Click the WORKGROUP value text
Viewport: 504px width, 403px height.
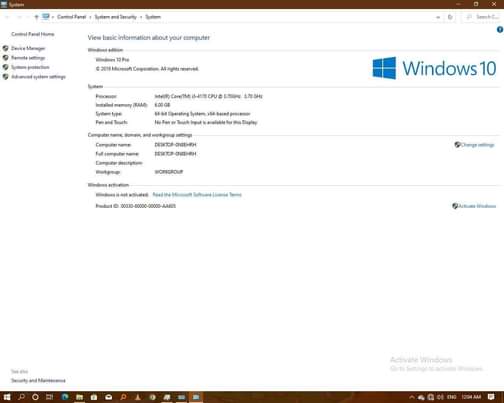click(169, 172)
